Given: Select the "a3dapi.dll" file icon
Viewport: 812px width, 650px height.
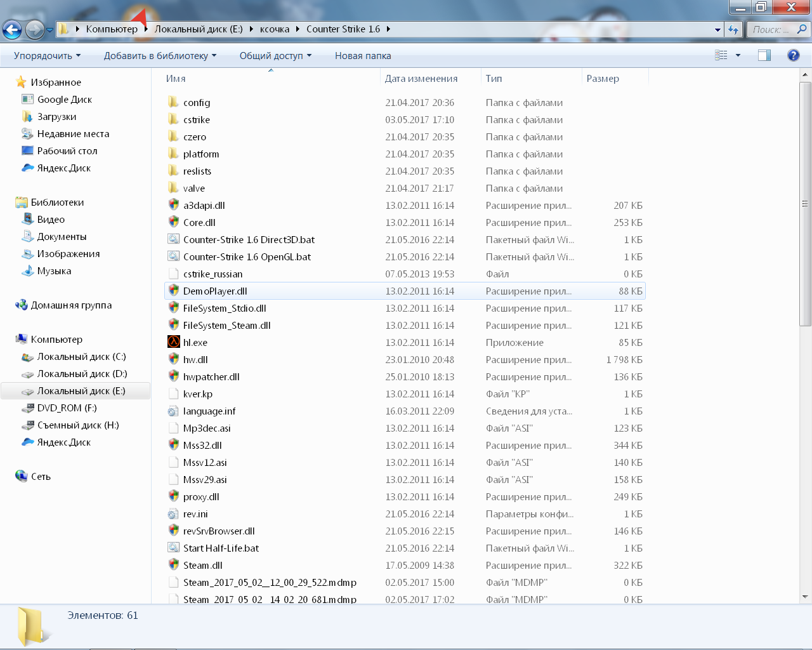Looking at the screenshot, I should (173, 204).
